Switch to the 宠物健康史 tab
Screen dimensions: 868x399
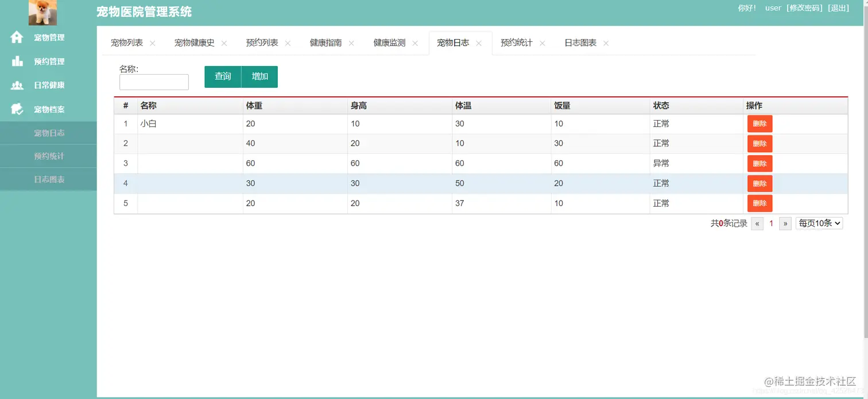(x=195, y=43)
